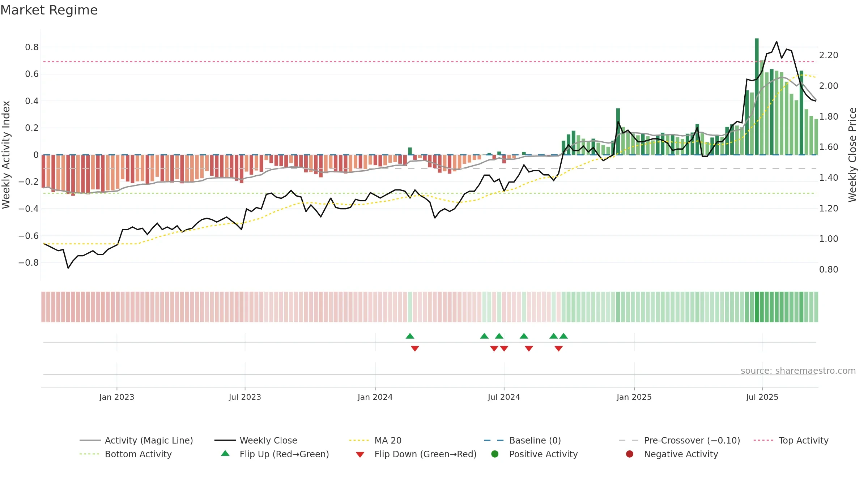Toggle Positive Activity legend entry

point(534,454)
